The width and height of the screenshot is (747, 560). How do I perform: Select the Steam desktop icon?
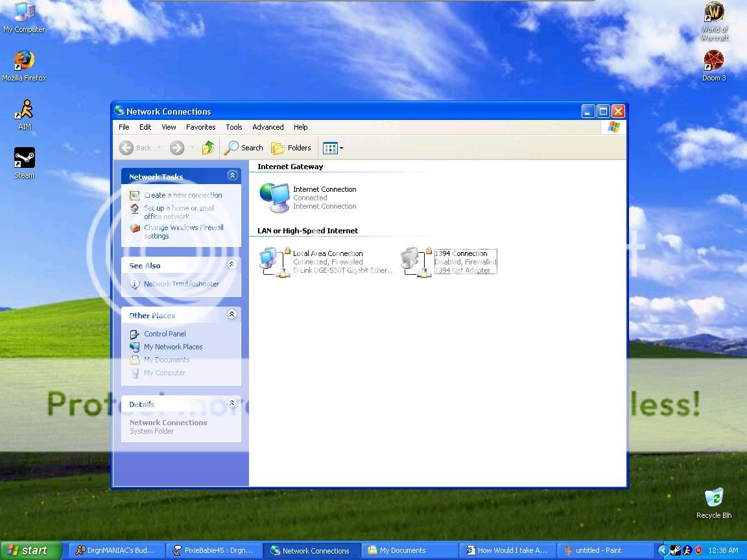(24, 163)
